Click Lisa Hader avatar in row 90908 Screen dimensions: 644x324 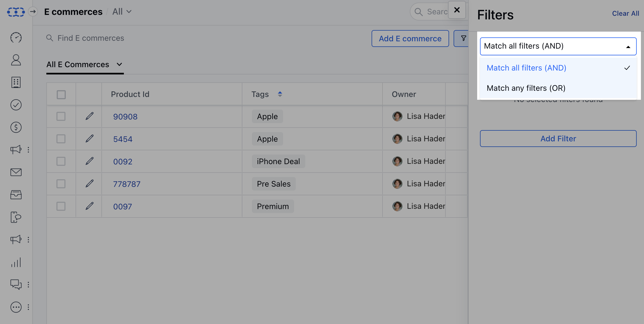pyautogui.click(x=397, y=116)
